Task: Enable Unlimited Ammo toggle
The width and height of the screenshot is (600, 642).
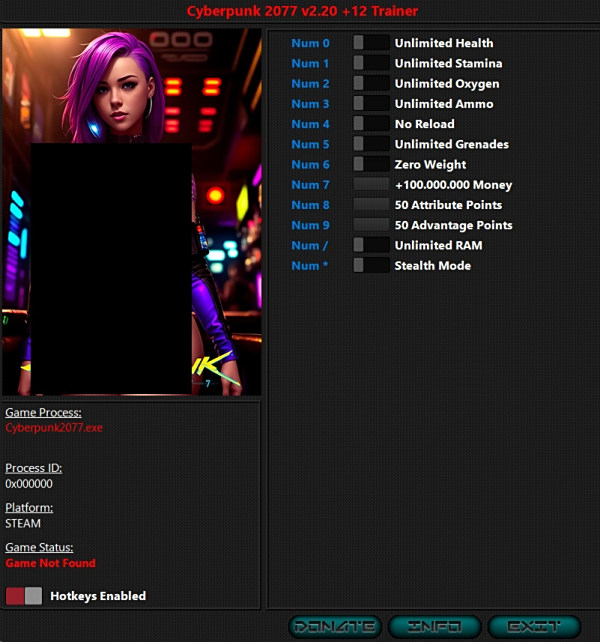Action: 371,104
